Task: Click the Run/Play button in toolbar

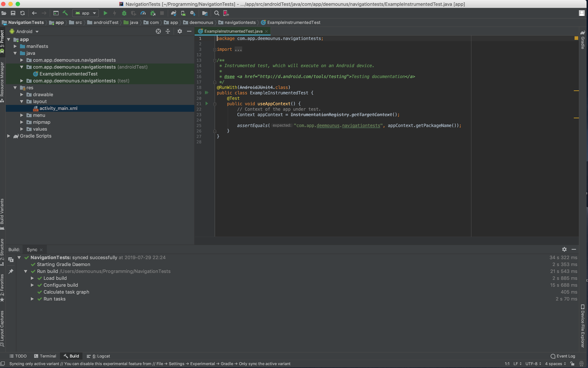Action: click(x=105, y=13)
